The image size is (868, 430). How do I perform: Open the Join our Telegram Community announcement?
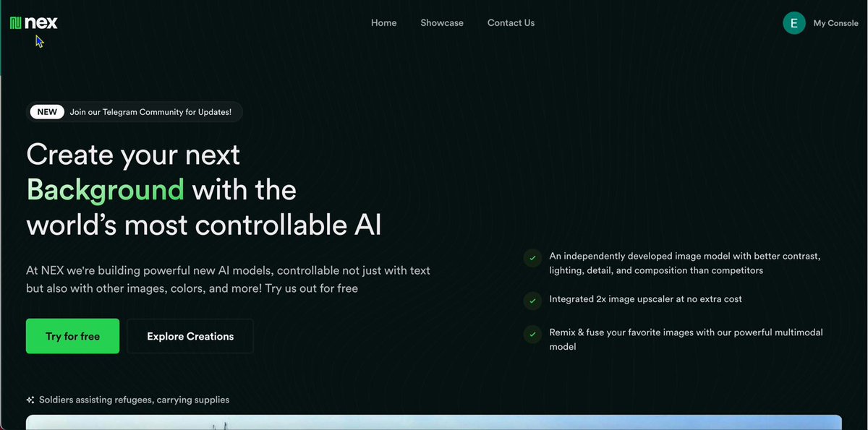[x=135, y=112]
